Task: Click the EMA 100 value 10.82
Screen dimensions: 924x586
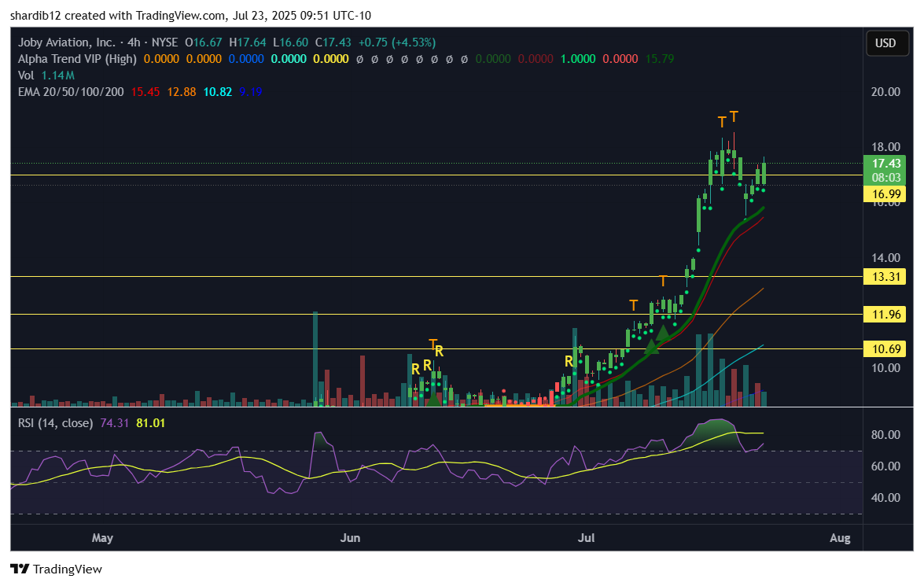Action: (x=218, y=92)
